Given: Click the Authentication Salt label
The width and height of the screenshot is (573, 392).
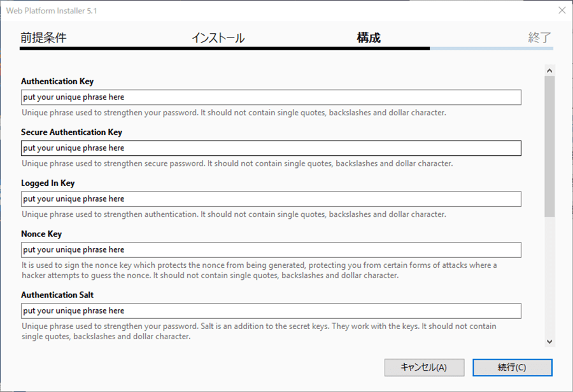Looking at the screenshot, I should coord(57,295).
